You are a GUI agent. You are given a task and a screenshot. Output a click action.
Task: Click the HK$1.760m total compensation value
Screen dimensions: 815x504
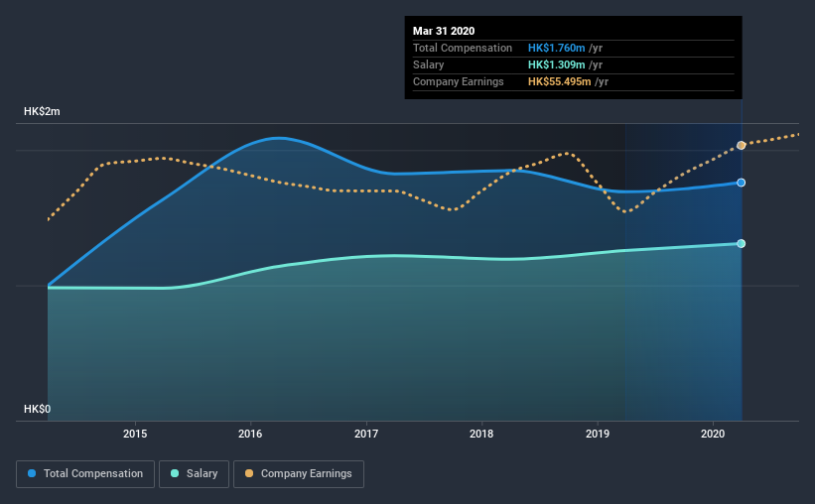pos(557,48)
